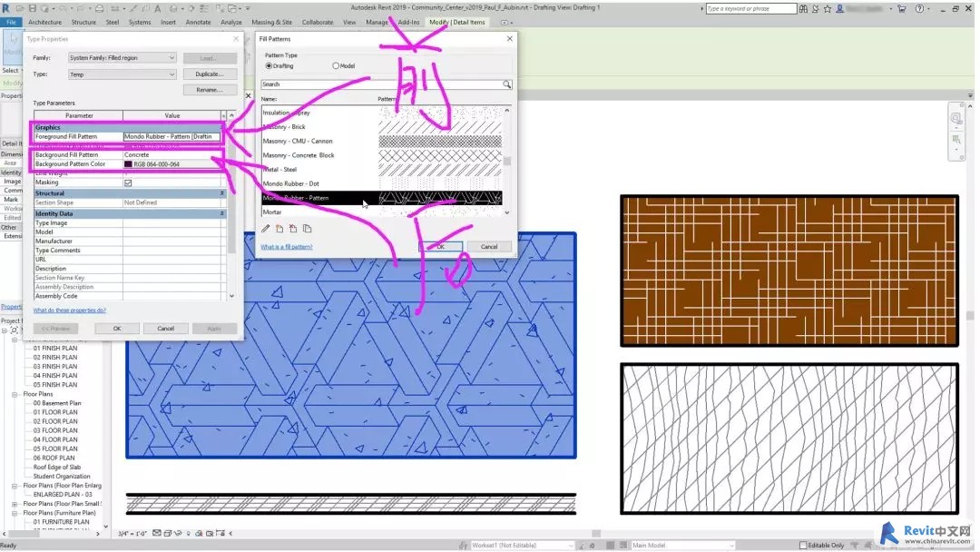Open the view navigation wheel icon

tap(956, 118)
